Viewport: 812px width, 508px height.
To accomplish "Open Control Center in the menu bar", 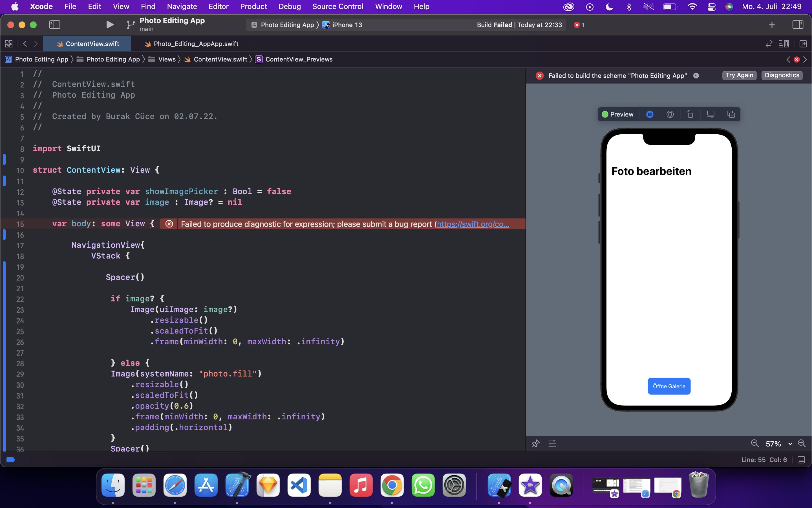I will 711,6.
